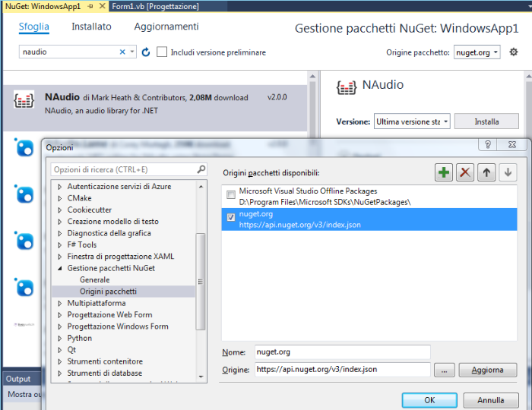This screenshot has width=532, height=410.
Task: Pin the NuGet WindowsApp1 tab
Action: point(90,6)
